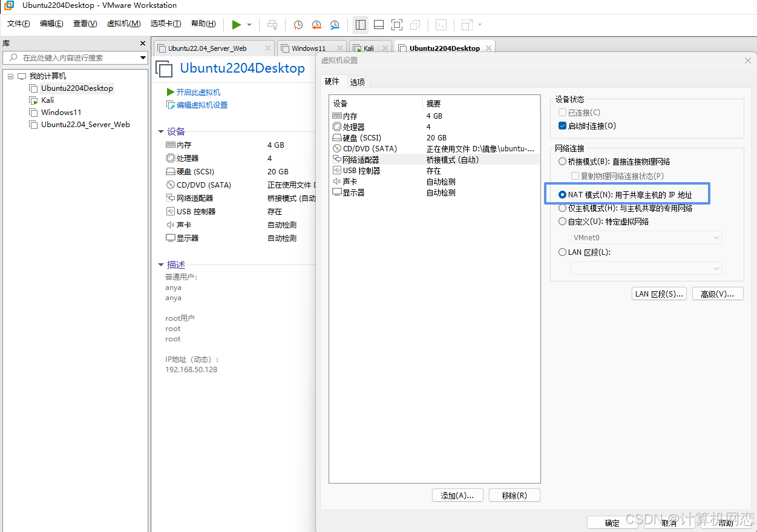Open the 查看(V) menu
The image size is (757, 532).
tap(85, 24)
